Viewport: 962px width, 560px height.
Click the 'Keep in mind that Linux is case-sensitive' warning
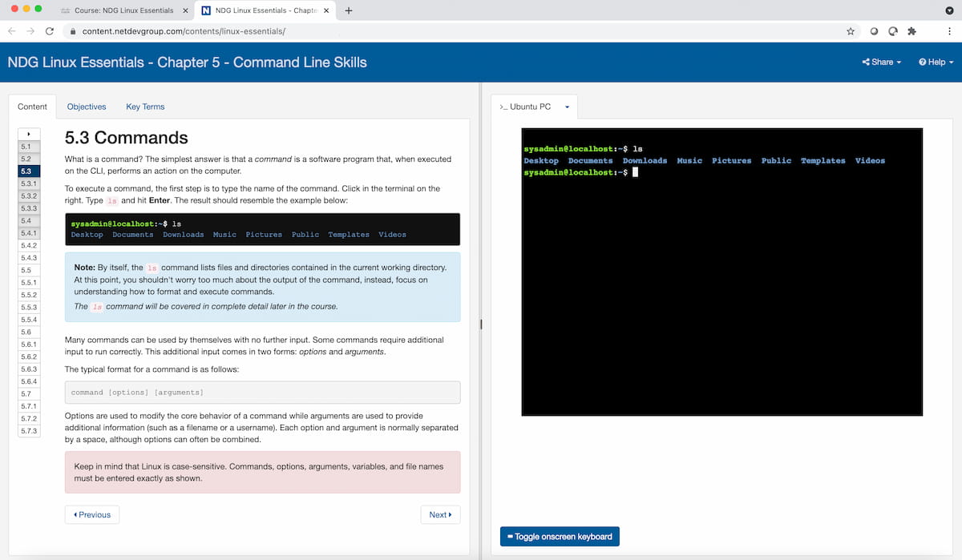[x=262, y=472]
